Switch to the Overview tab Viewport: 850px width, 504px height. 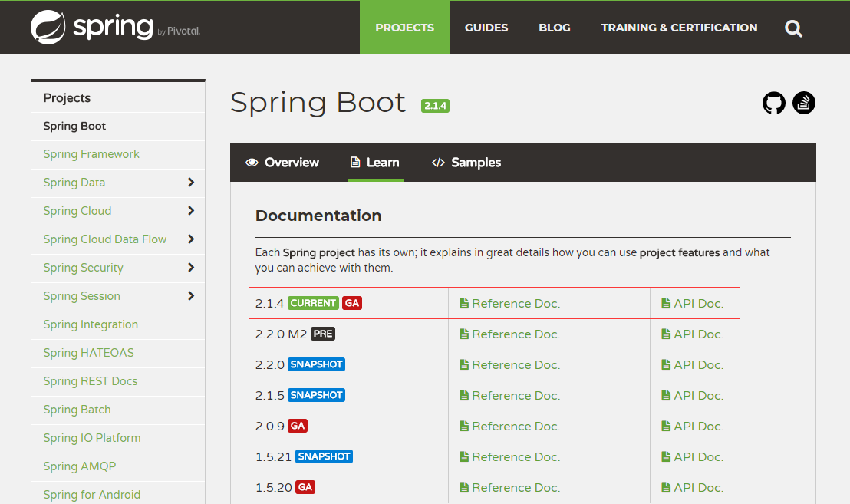(282, 163)
